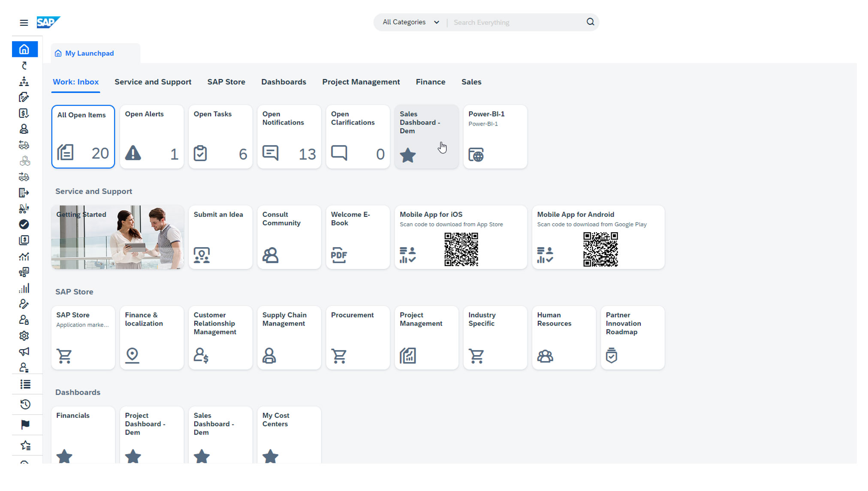Click the Open Tasks clipboard icon
Viewport: 868px width, 491px height.
[x=201, y=154]
